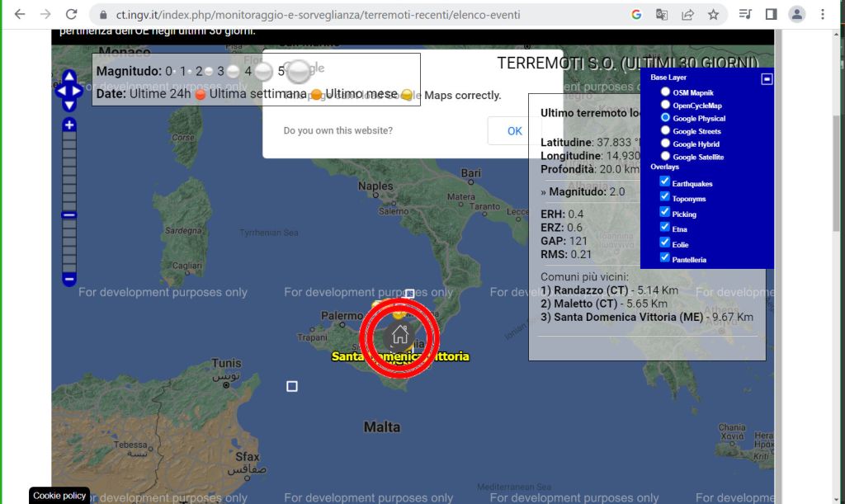Choose OSM Mapnik base layer
Image resolution: width=845 pixels, height=504 pixels.
pos(665,92)
